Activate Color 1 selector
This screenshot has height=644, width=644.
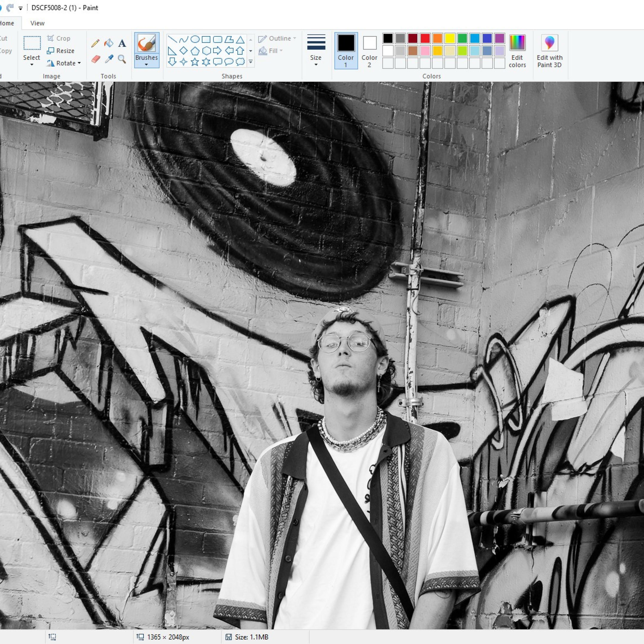346,51
